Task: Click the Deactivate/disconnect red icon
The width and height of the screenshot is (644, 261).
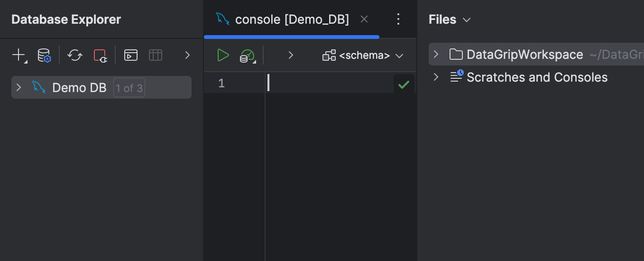Action: tap(100, 55)
